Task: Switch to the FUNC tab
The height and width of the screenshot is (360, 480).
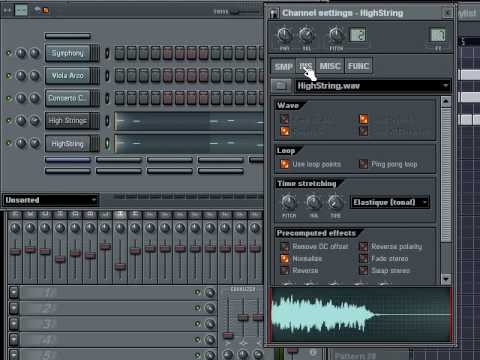Action: tap(358, 66)
